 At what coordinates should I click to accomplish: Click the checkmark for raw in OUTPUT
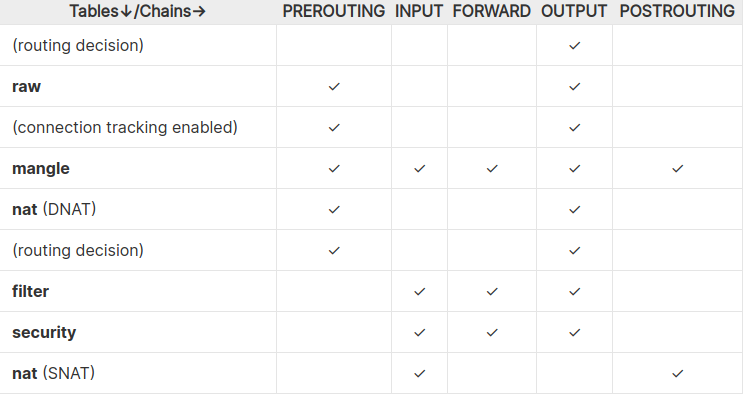[x=574, y=86]
